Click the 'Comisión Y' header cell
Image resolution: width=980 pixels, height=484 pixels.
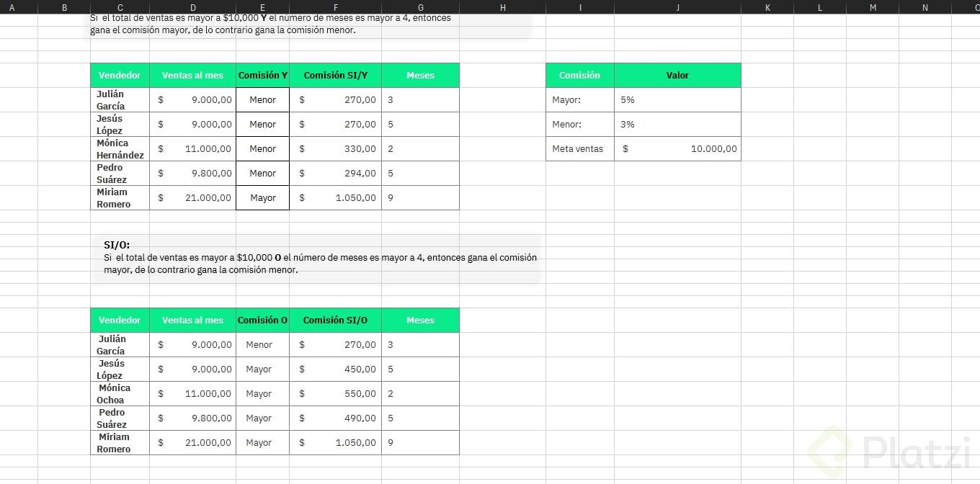pyautogui.click(x=262, y=76)
